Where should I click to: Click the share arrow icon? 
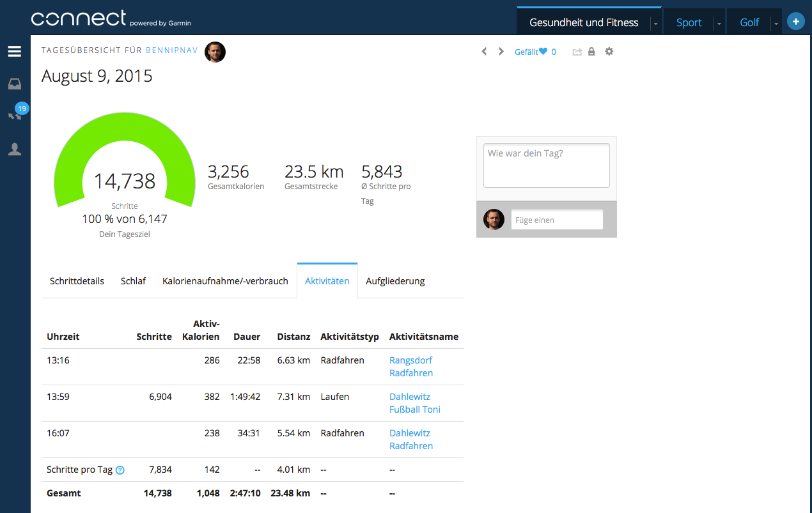pos(577,52)
